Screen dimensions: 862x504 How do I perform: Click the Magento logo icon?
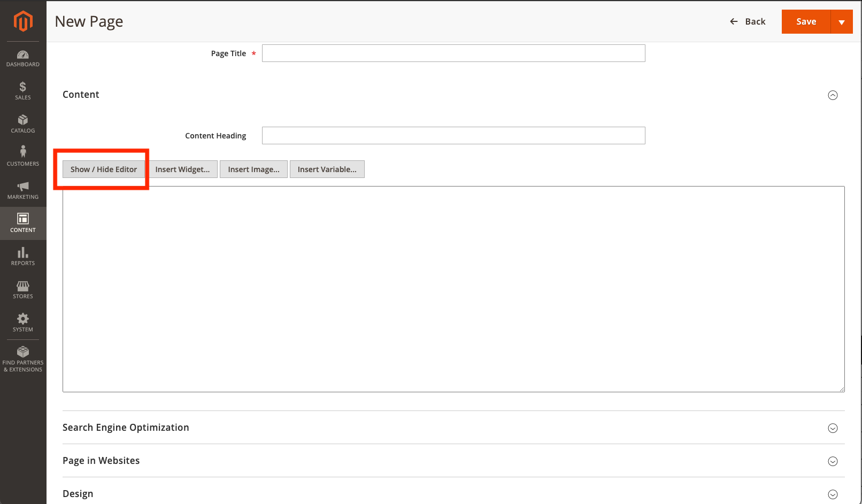[23, 21]
